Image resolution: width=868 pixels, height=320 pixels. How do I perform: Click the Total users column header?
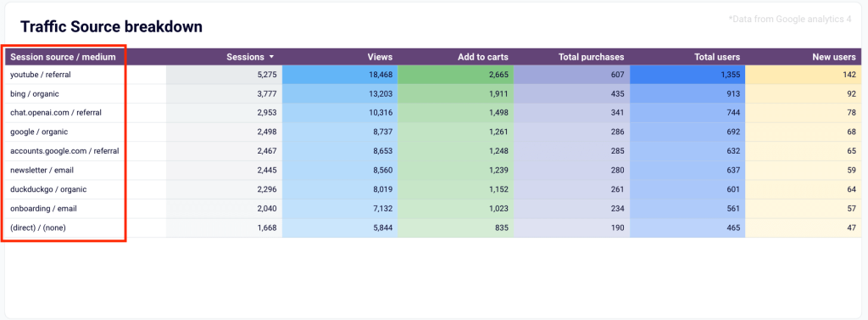717,57
